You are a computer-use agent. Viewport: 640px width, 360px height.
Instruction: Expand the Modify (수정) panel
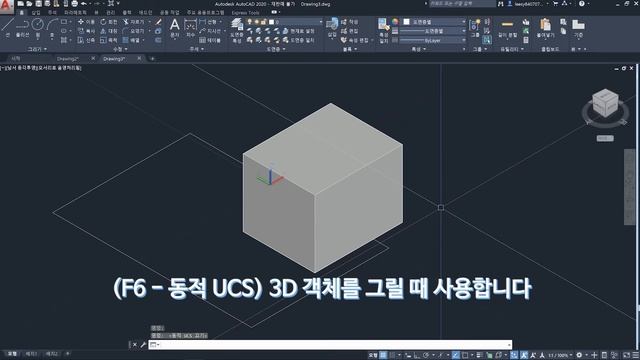pyautogui.click(x=120, y=49)
